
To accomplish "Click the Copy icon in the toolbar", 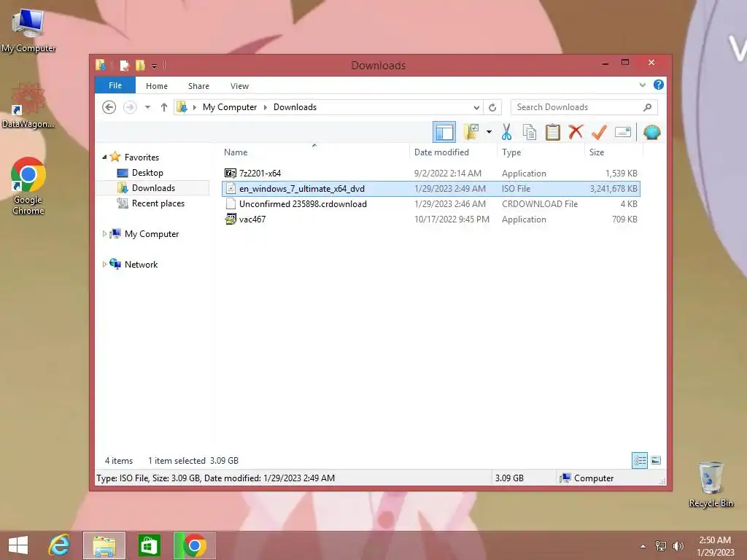I will coord(530,132).
